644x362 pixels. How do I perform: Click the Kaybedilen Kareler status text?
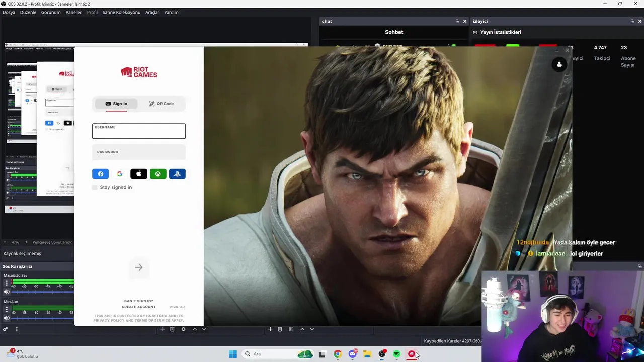452,341
